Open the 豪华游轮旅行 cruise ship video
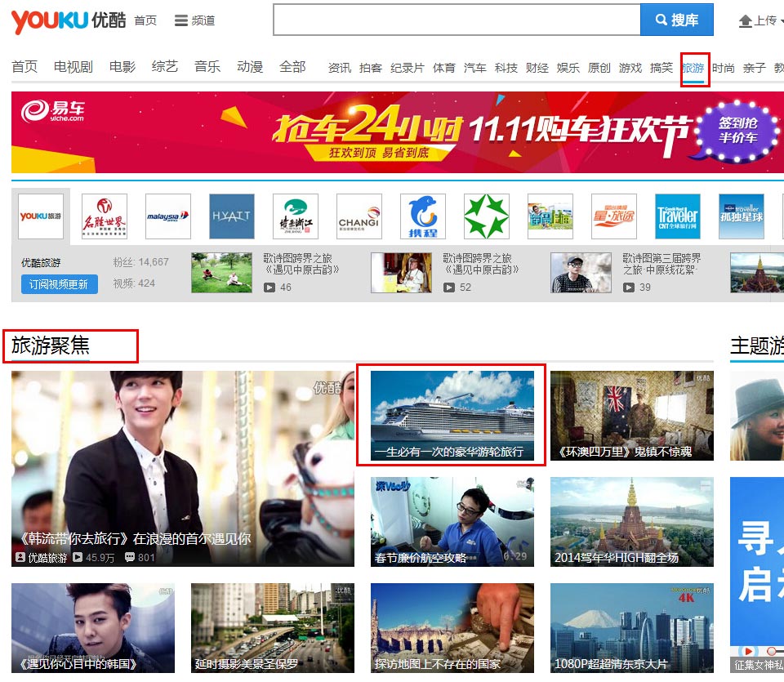The width and height of the screenshot is (784, 682). coord(452,416)
